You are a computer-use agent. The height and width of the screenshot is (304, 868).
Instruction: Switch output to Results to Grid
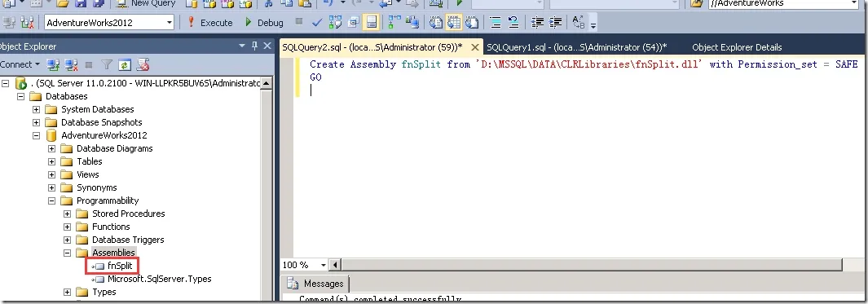pos(454,23)
